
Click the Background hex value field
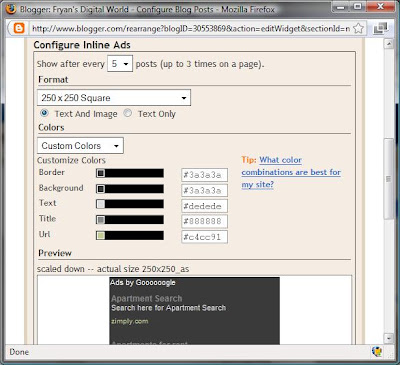[x=205, y=191]
